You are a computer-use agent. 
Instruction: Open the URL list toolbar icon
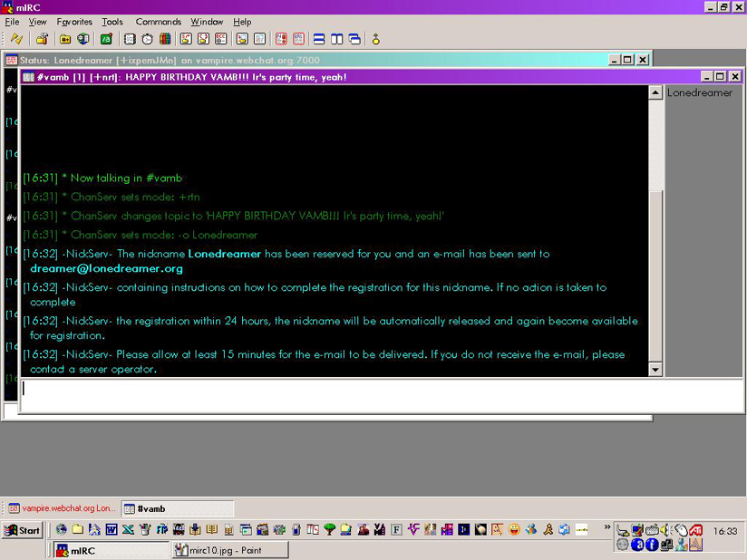tap(298, 39)
